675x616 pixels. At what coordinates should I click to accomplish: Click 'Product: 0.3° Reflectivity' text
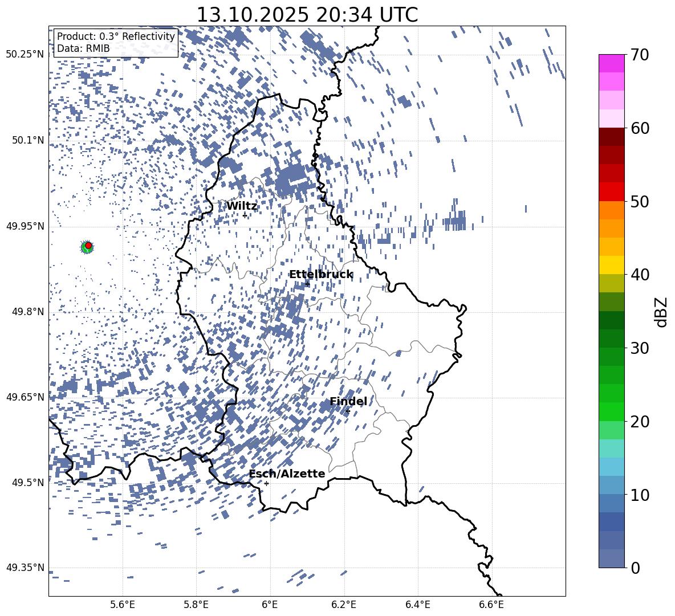point(116,36)
